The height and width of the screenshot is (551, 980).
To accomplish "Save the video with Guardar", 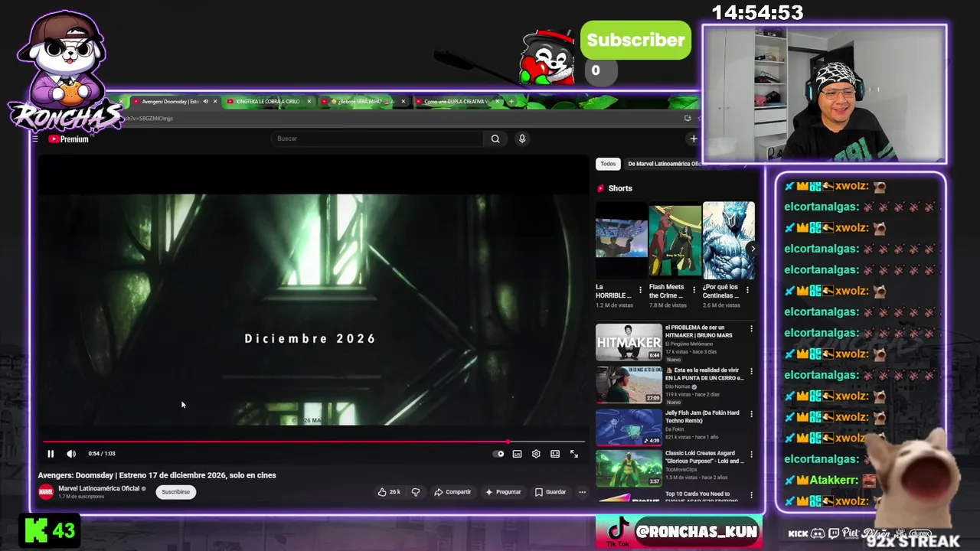I will point(550,492).
